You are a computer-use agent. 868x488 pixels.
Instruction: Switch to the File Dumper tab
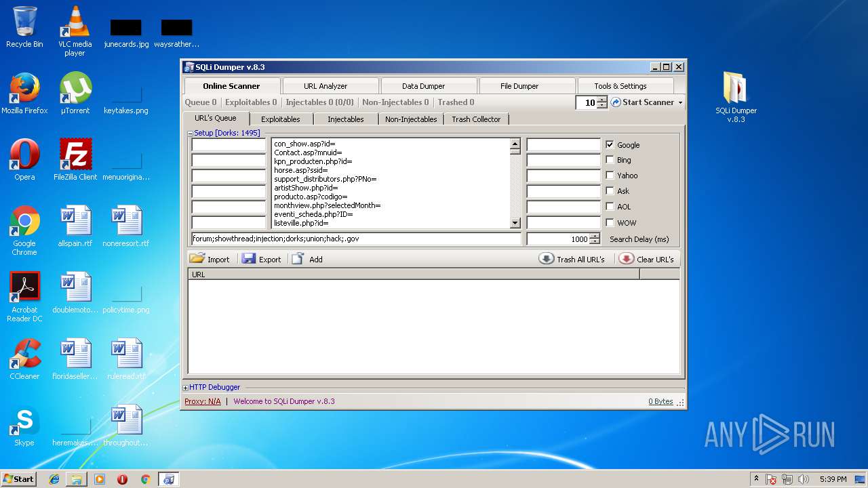(526, 86)
